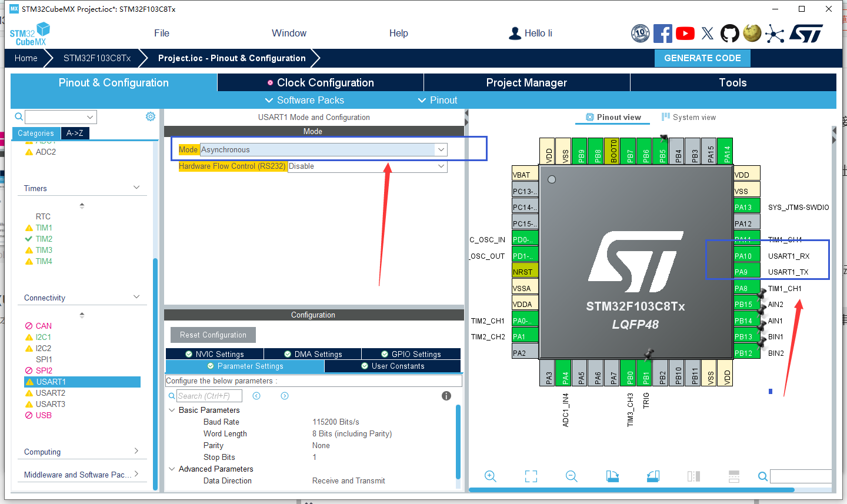
Task: Open the Facebook icon link
Action: click(x=663, y=34)
